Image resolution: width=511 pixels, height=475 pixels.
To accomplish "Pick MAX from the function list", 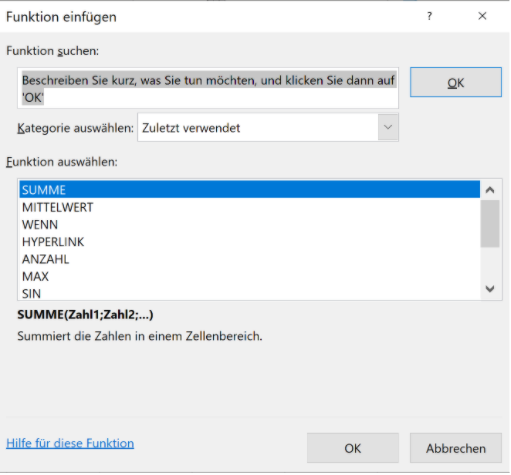I will [249, 277].
